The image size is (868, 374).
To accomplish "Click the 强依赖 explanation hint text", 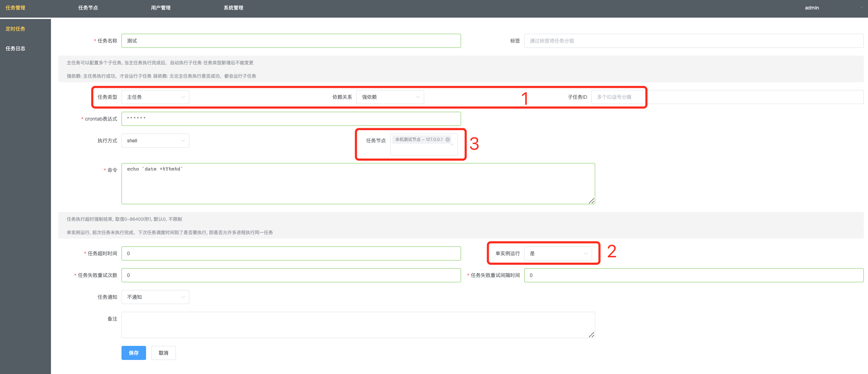I will [162, 76].
